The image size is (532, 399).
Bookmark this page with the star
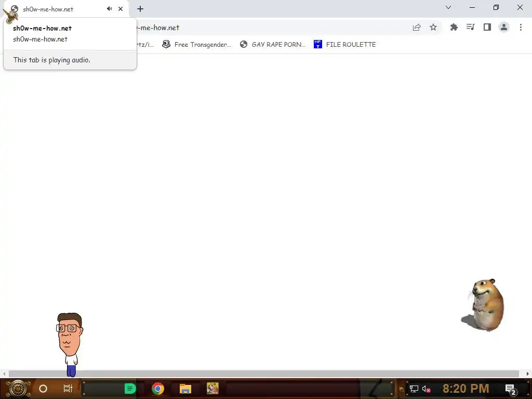tap(433, 28)
